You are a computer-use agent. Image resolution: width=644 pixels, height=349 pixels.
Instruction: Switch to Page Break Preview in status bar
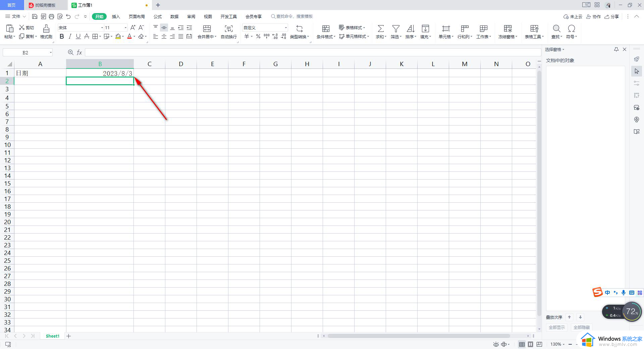click(x=539, y=344)
